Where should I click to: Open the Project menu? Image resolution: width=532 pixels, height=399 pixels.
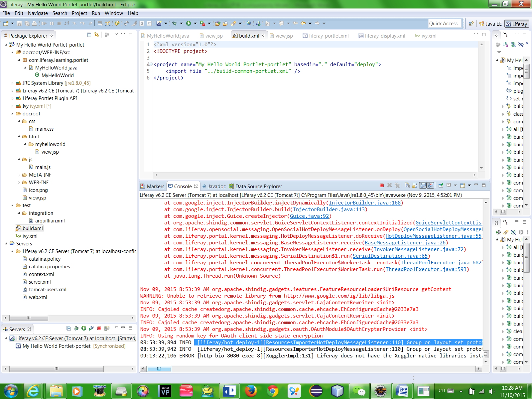click(x=79, y=13)
